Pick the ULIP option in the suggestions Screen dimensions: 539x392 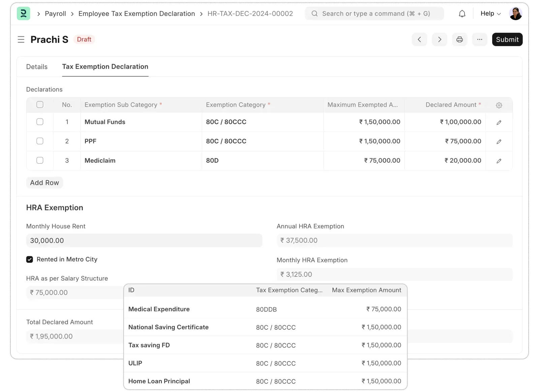(135, 363)
